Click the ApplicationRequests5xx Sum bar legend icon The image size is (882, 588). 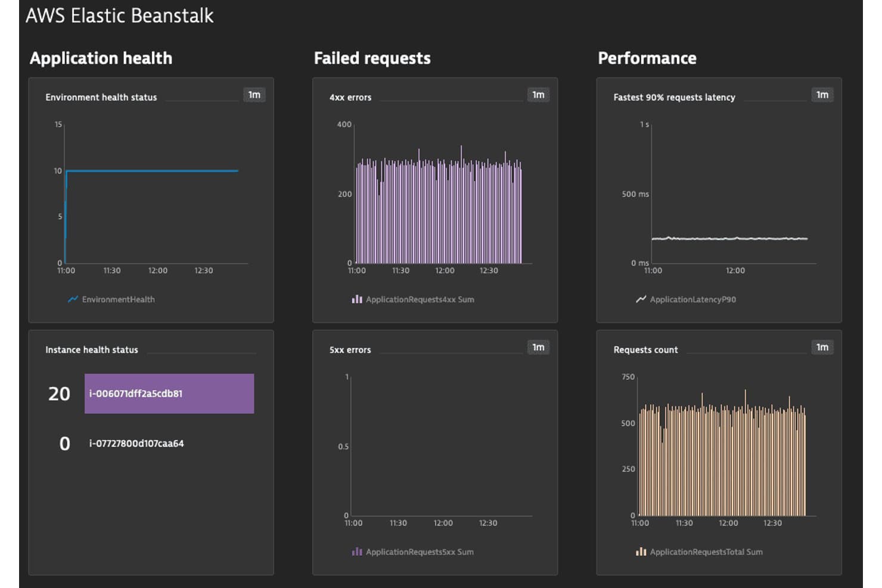(357, 552)
